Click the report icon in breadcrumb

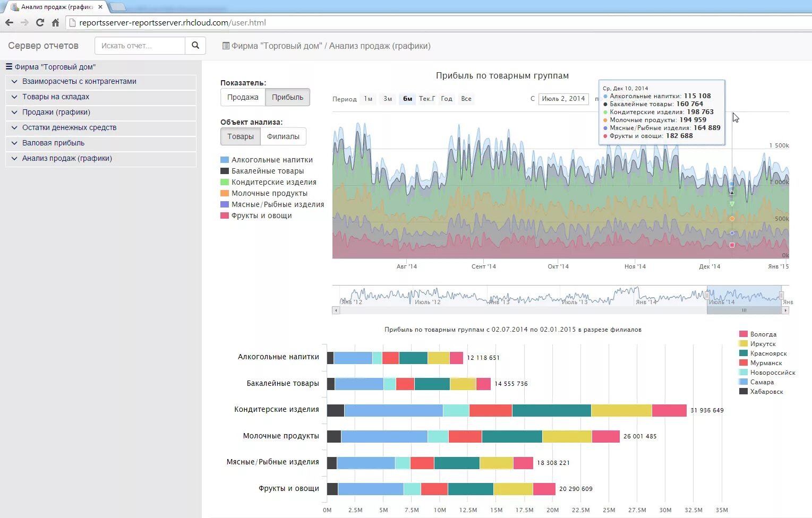point(226,46)
